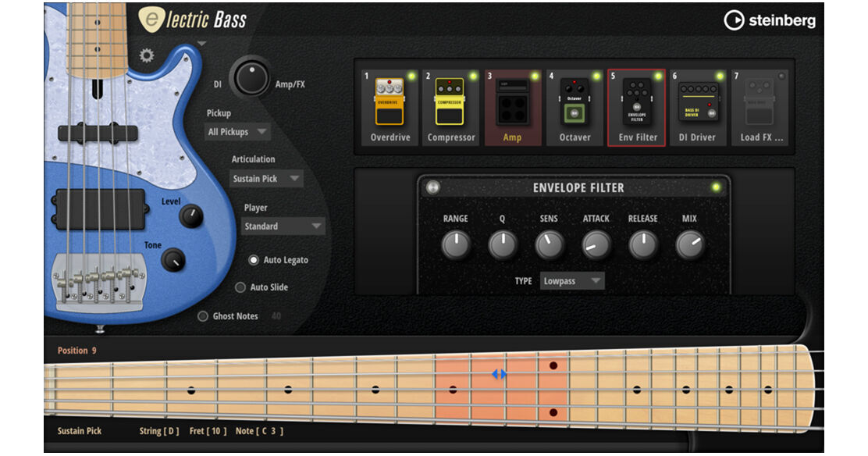Enable the Auto Slide option

240,287
